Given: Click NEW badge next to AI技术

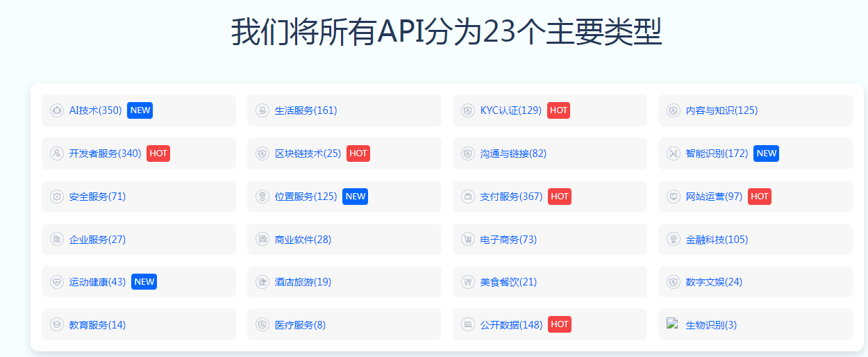Looking at the screenshot, I should point(140,110).
